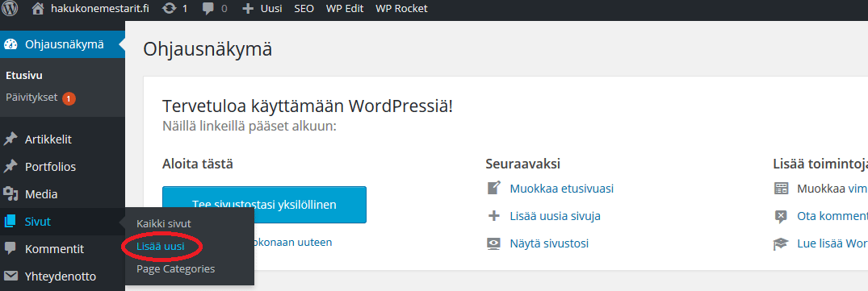Click the updates count 1 in admin bar
This screenshot has width=868, height=291.
click(x=185, y=9)
